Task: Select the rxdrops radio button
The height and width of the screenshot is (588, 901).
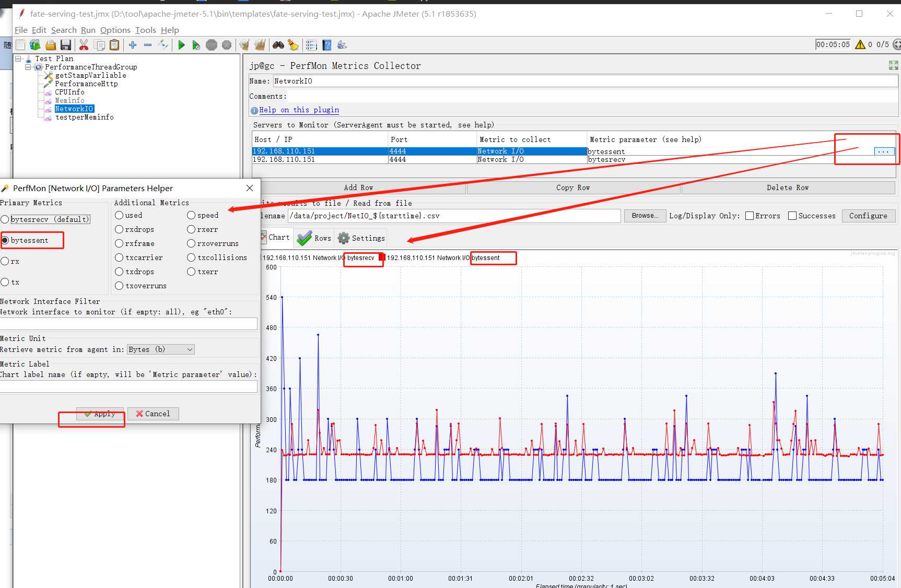Action: [119, 229]
